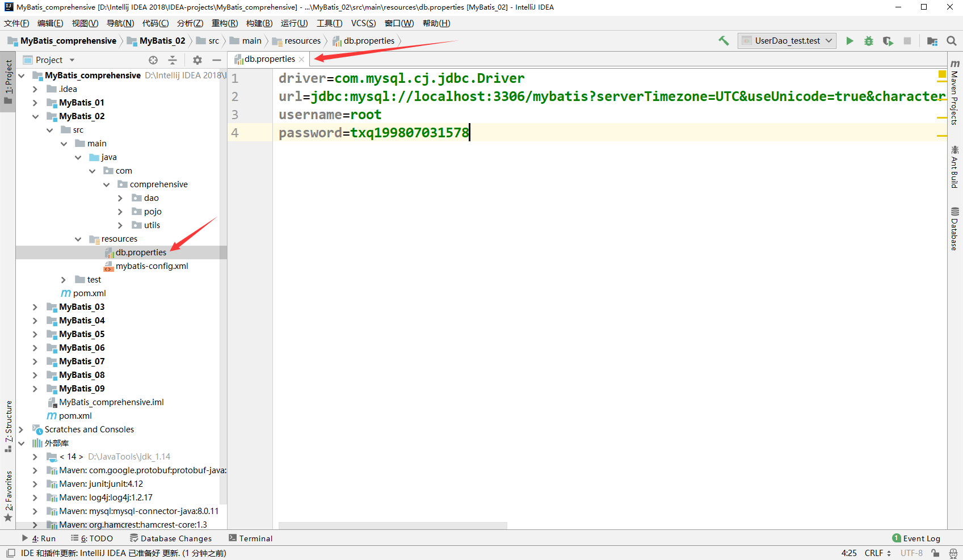Select the db.properties editor tab

pyautogui.click(x=270, y=60)
